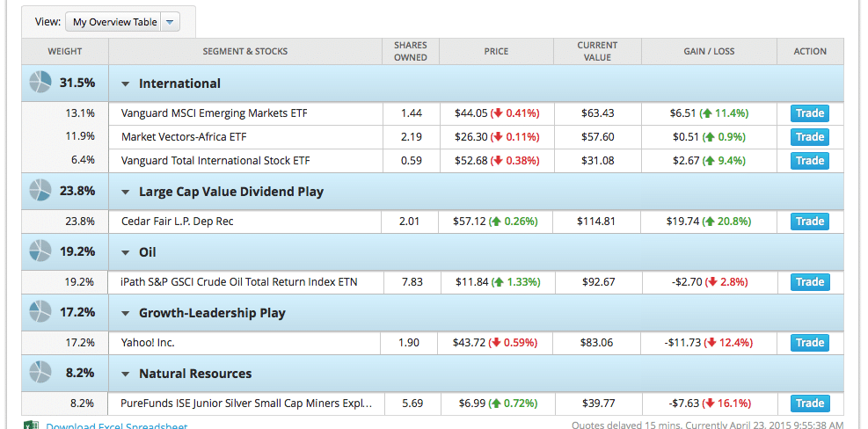This screenshot has height=429, width=868.
Task: Click Yahoo price $43.72
Action: (x=470, y=343)
